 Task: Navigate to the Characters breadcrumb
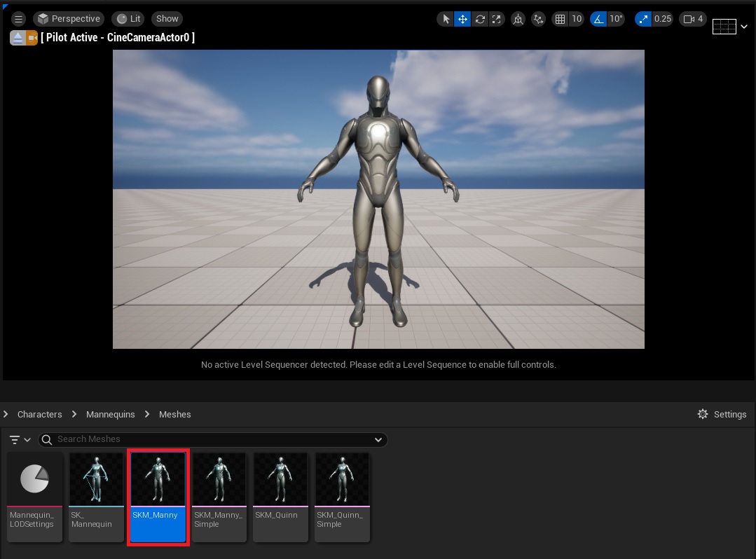(x=40, y=414)
